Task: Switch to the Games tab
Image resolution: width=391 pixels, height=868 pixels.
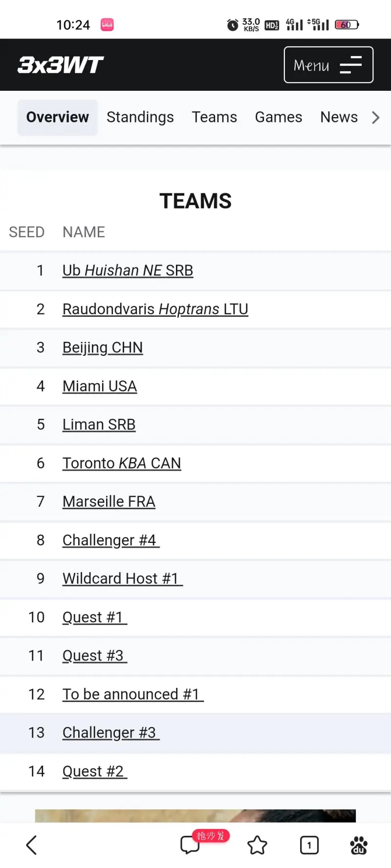Action: pos(279,117)
